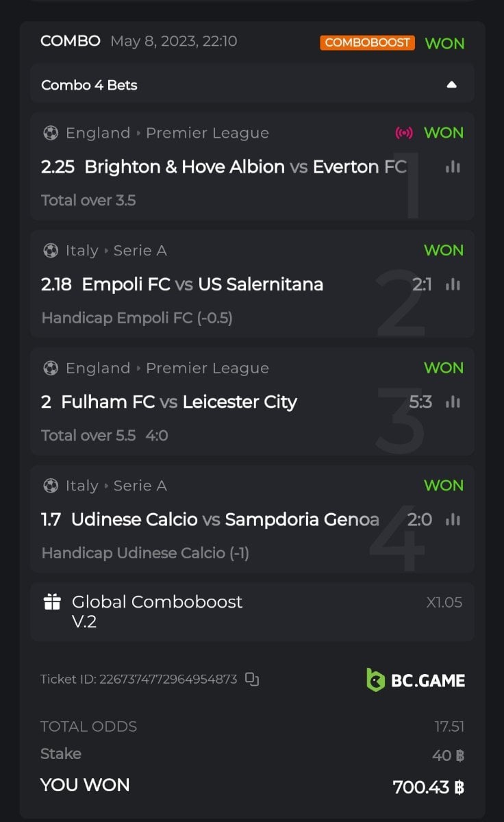The width and height of the screenshot is (504, 822).
Task: Click Udinese Calcio vs Sampdoria Genoa match
Action: pyautogui.click(x=225, y=520)
